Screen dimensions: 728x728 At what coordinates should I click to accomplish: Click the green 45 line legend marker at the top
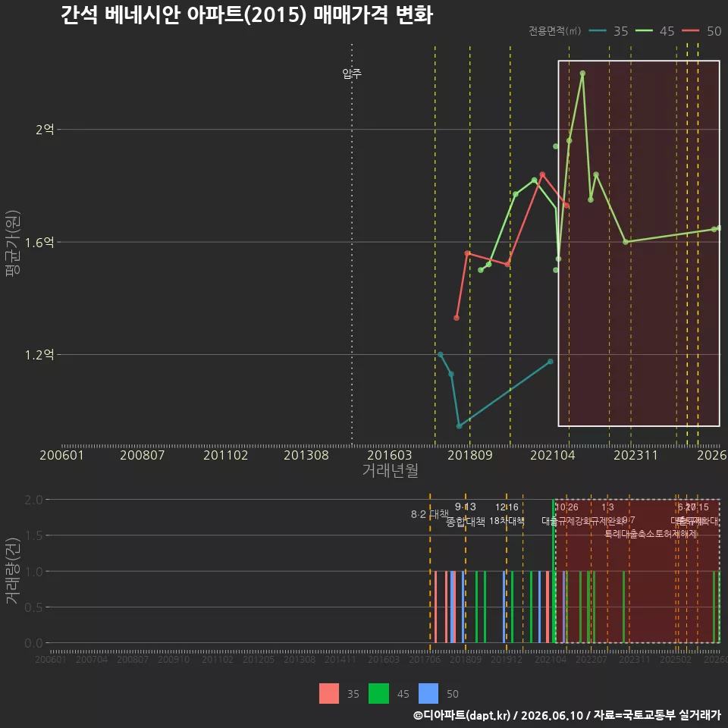pos(644,31)
